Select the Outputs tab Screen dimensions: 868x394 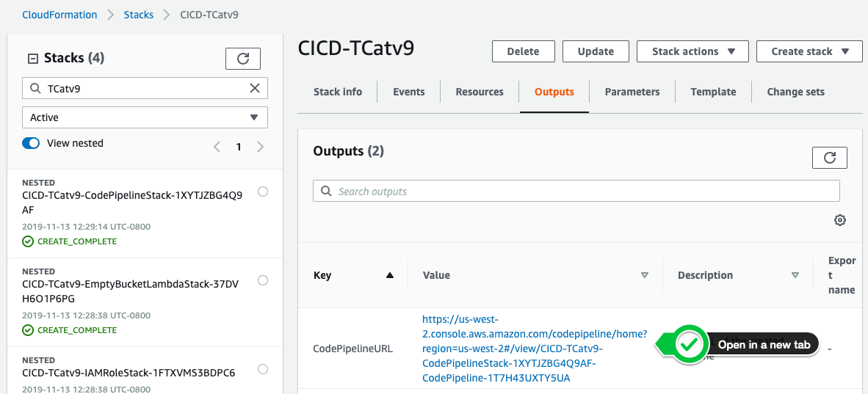tap(554, 92)
